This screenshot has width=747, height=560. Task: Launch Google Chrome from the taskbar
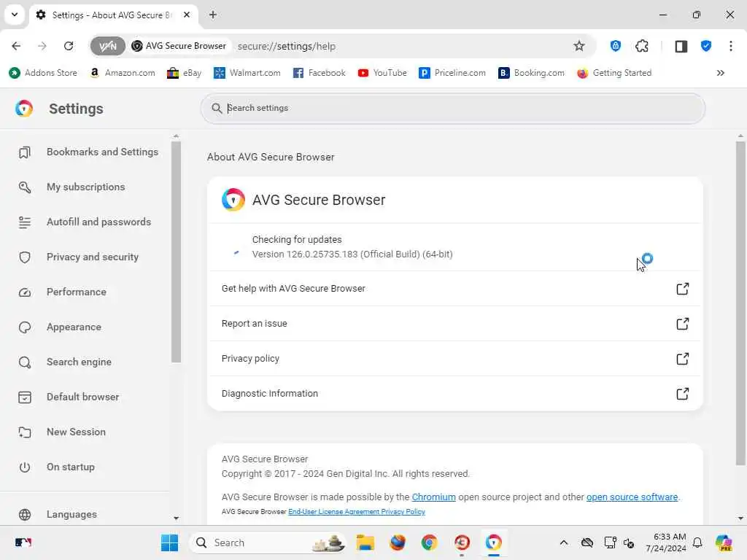pyautogui.click(x=429, y=542)
